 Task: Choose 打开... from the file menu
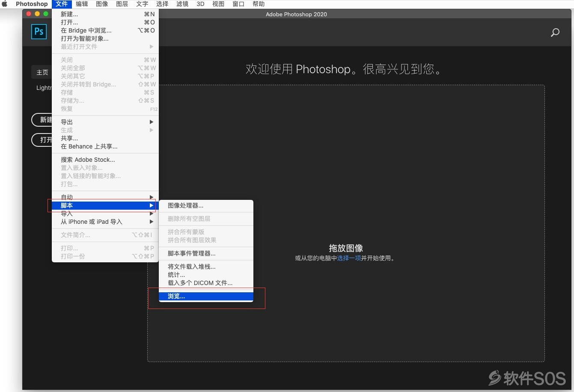coord(105,22)
